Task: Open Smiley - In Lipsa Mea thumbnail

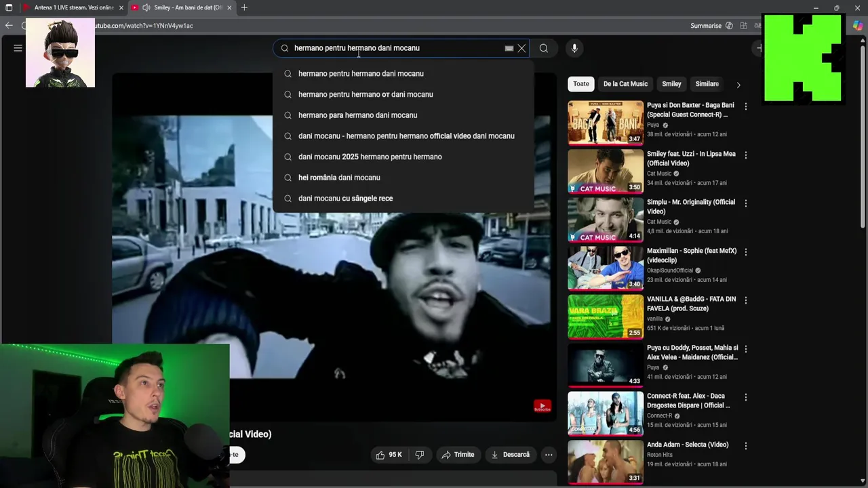Action: click(606, 171)
